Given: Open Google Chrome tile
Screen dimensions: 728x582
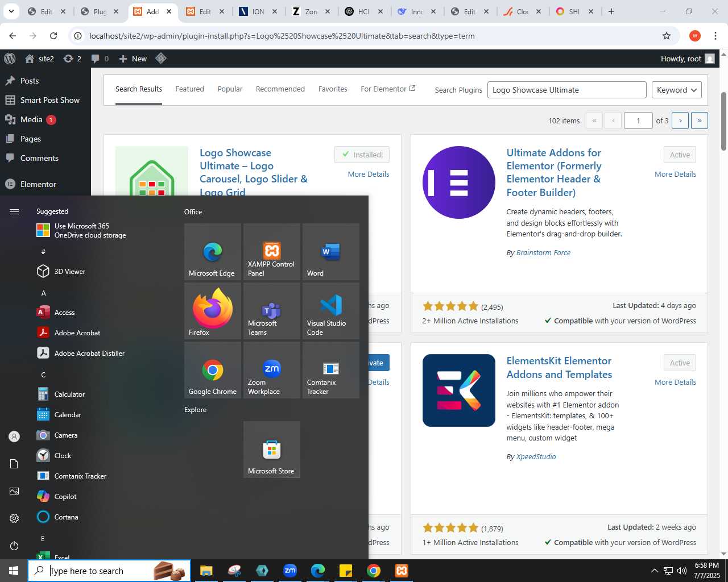Looking at the screenshot, I should click(x=213, y=370).
